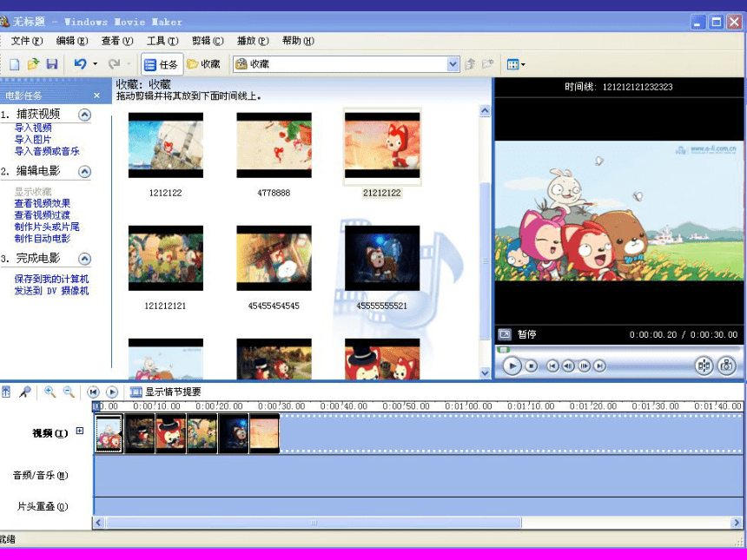Viewport: 747px width, 560px height.
Task: Click the 保存到我的计算机 link
Action: click(51, 279)
